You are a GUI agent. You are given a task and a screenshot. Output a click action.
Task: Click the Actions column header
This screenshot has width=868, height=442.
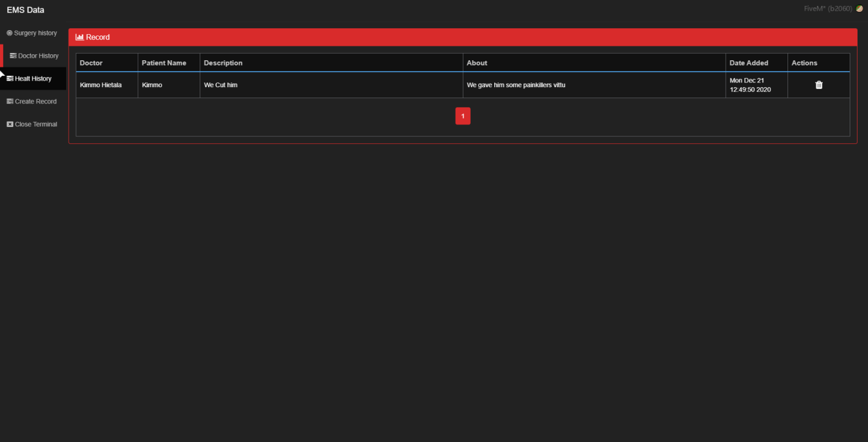[x=804, y=63]
